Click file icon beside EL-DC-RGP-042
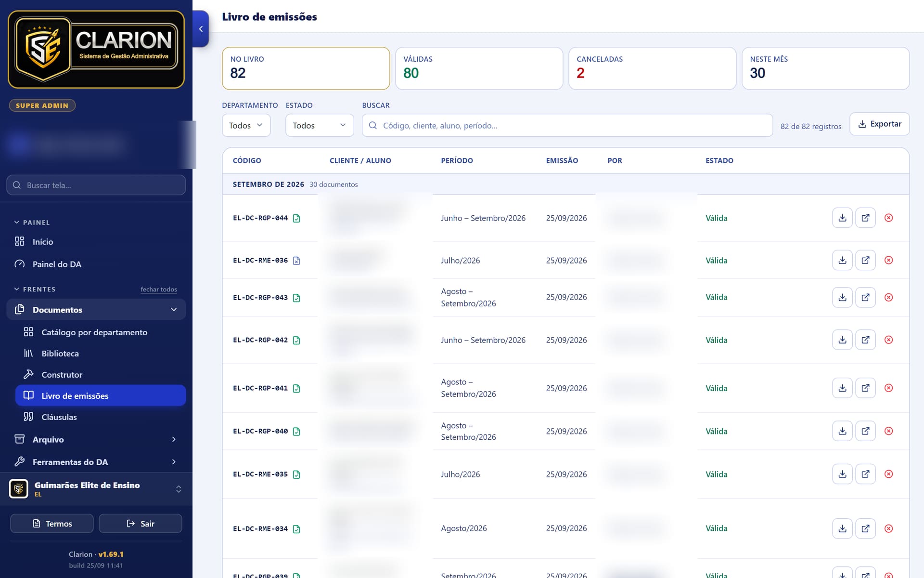This screenshot has height=578, width=924. pyautogui.click(x=296, y=340)
